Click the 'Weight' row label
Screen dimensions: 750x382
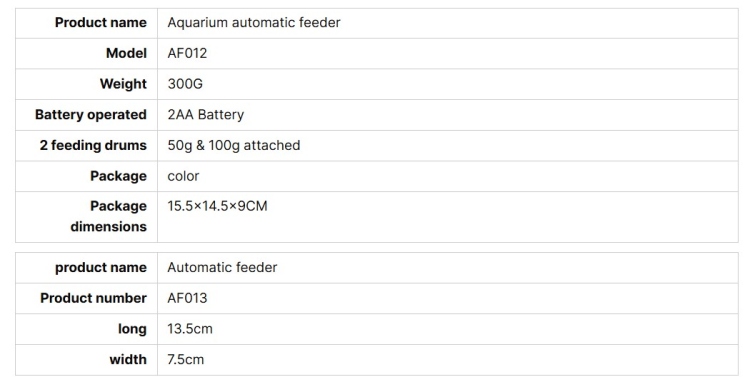123,84
